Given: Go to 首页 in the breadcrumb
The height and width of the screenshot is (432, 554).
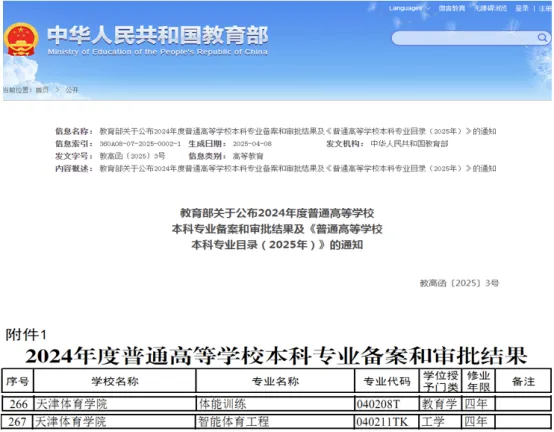Looking at the screenshot, I should point(42,90).
